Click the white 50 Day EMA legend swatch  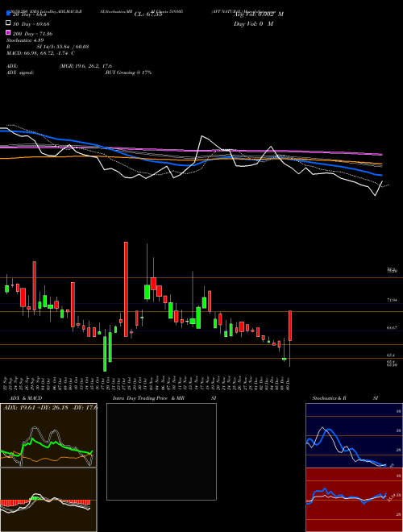[8, 23]
